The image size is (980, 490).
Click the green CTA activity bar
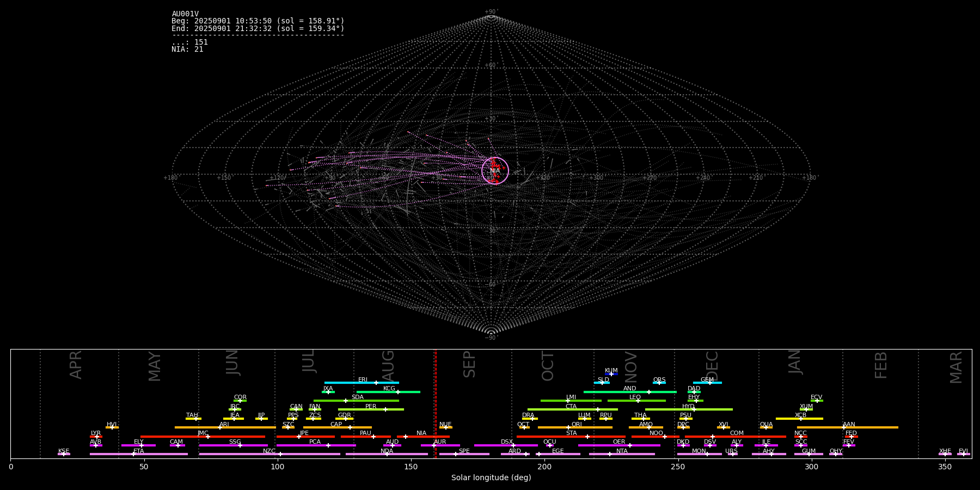573,409
